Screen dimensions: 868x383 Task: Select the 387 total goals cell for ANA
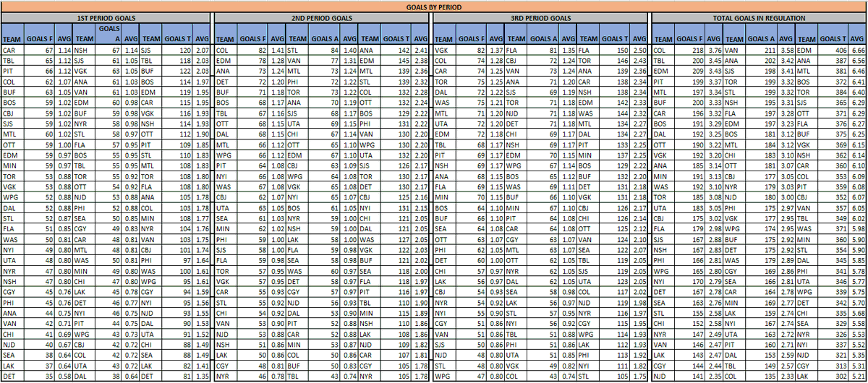pyautogui.click(x=833, y=61)
